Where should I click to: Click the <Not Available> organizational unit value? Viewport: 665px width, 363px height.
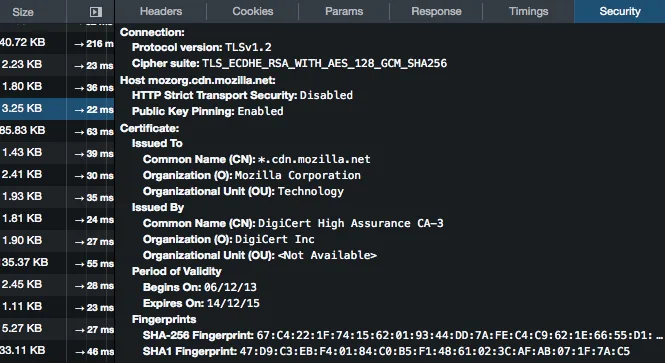click(x=327, y=256)
